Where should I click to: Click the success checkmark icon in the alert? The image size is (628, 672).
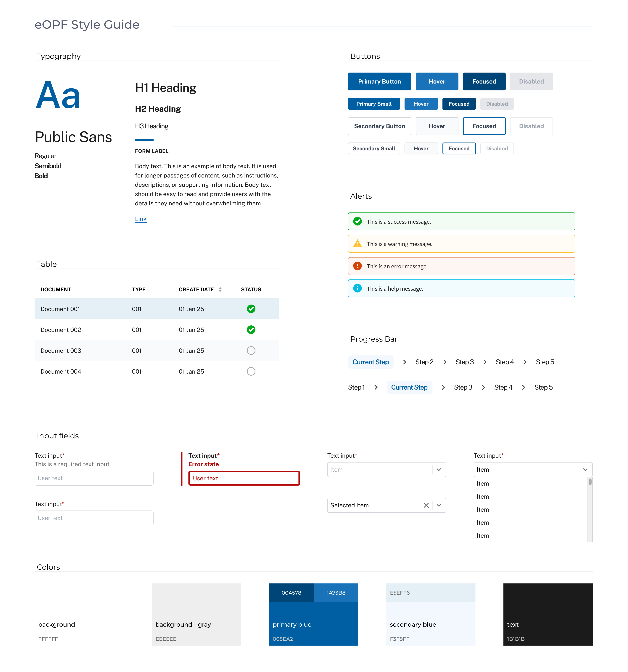357,221
